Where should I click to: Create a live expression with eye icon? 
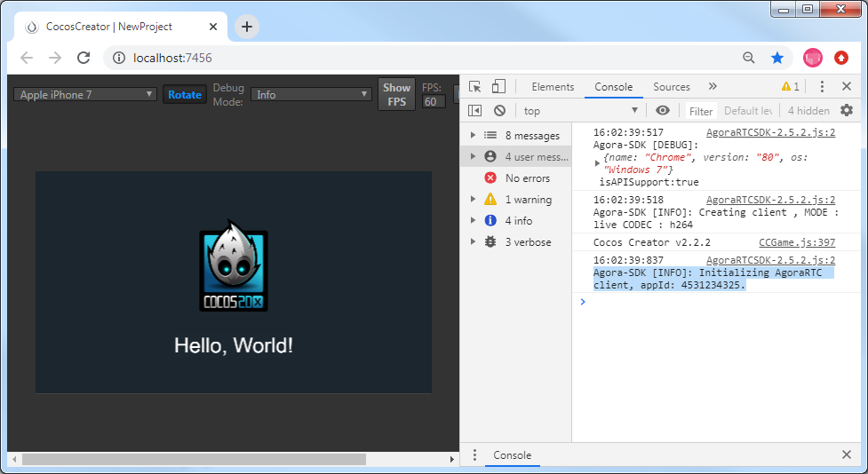(x=663, y=111)
